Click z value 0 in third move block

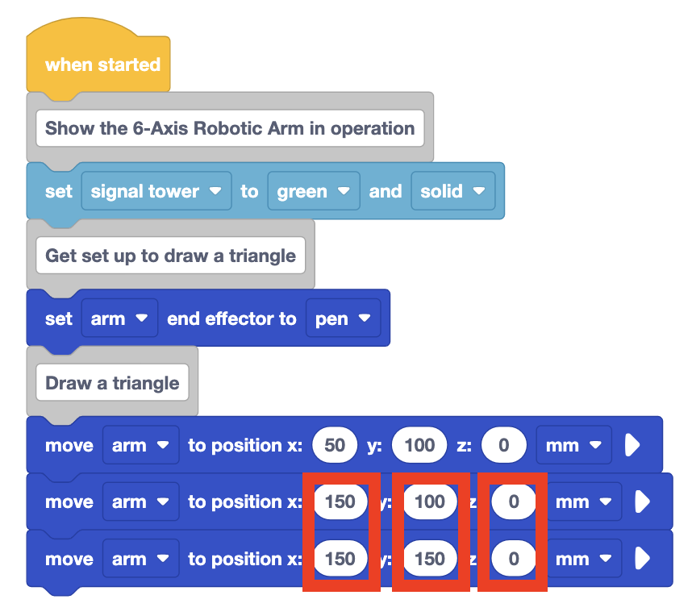(513, 559)
